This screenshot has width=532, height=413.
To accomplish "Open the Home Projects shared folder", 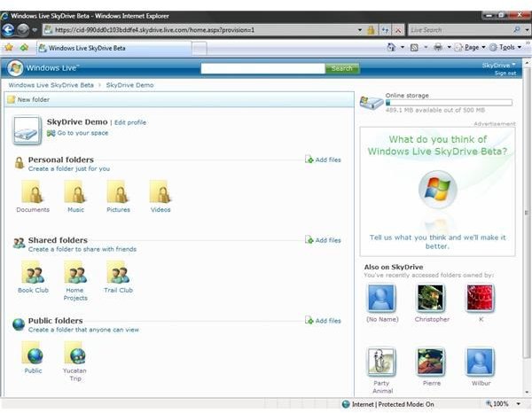I will pyautogui.click(x=75, y=281).
